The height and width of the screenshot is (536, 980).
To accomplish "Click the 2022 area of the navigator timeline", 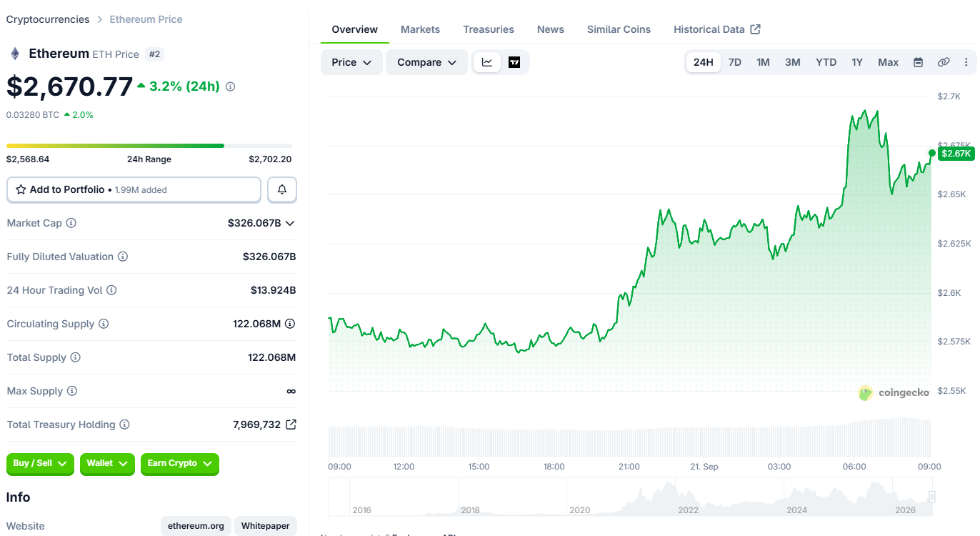I will (x=688, y=510).
